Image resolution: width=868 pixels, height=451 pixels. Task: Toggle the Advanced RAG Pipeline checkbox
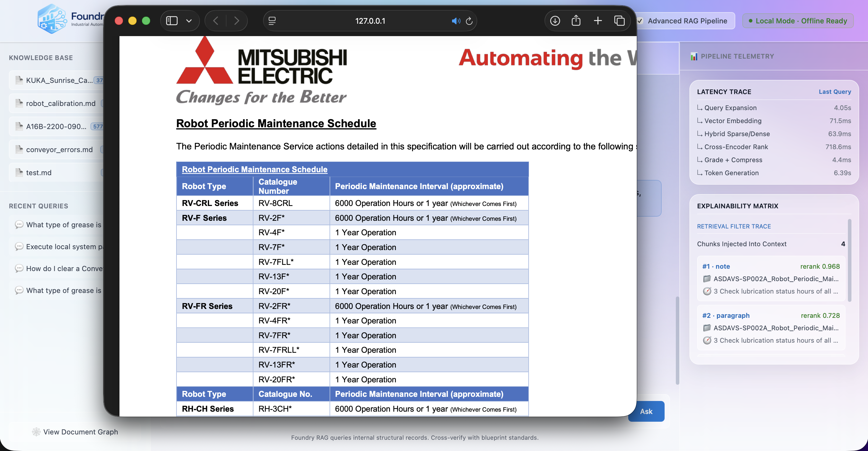640,21
